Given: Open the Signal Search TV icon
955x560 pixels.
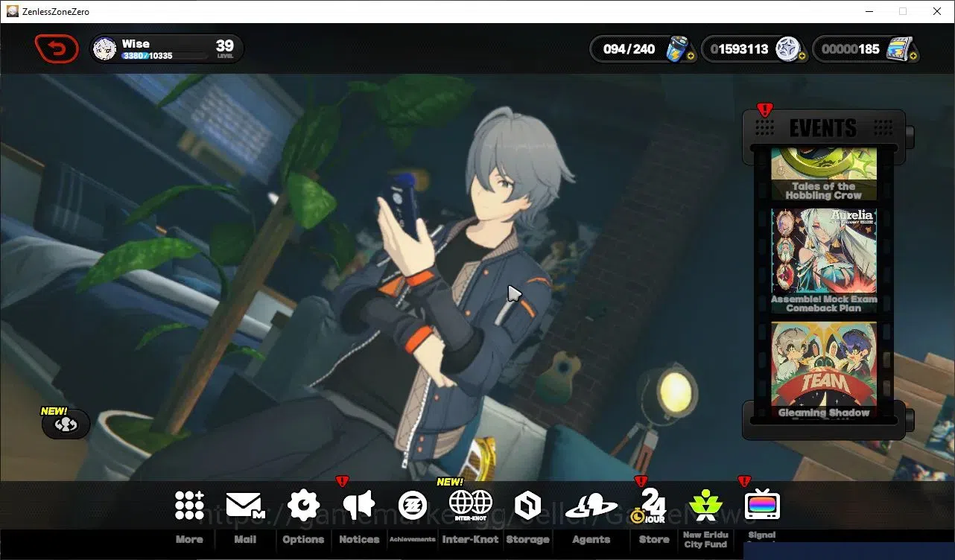Looking at the screenshot, I should [x=761, y=504].
